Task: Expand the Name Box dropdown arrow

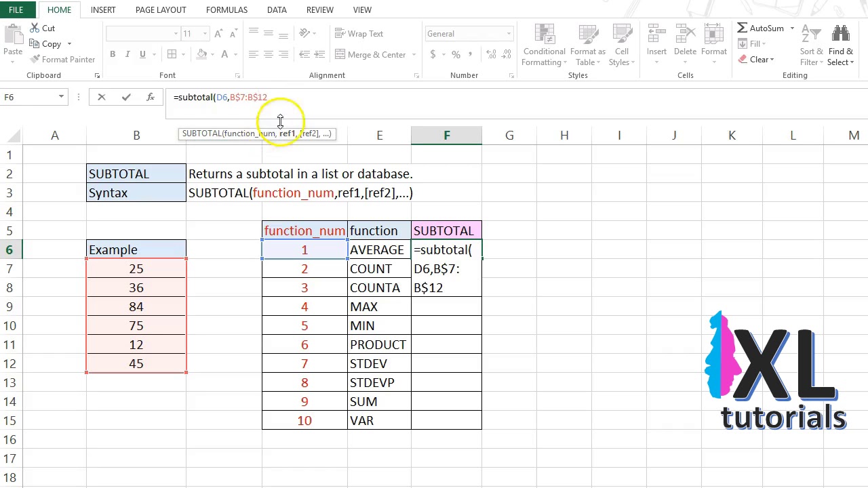Action: click(61, 98)
